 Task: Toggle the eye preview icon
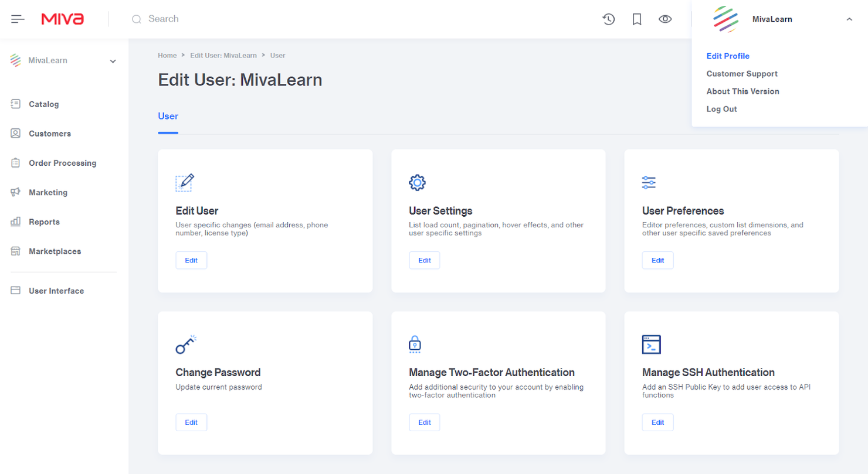point(665,19)
